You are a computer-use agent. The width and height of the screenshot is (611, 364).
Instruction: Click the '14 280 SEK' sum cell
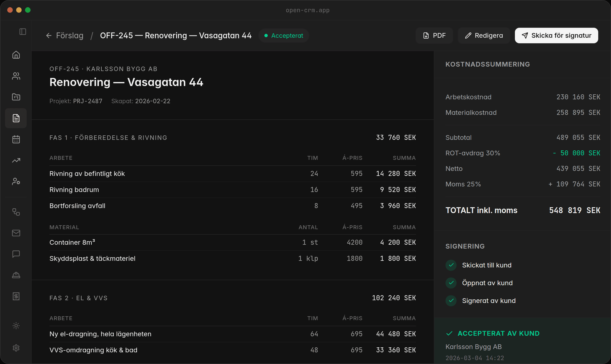pos(396,174)
